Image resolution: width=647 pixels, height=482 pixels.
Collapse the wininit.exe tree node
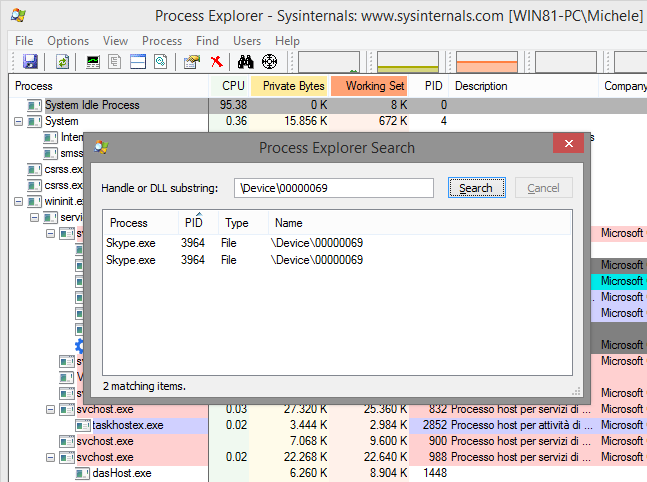pyautogui.click(x=18, y=201)
